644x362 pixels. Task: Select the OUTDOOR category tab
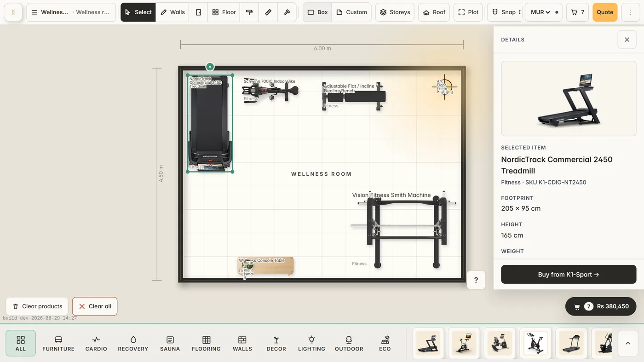[x=349, y=343]
